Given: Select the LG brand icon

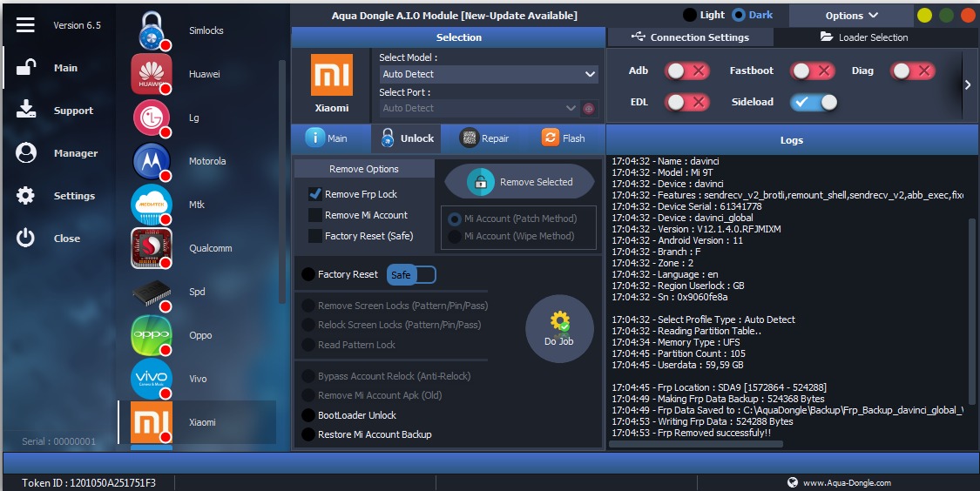Looking at the screenshot, I should click(x=152, y=118).
